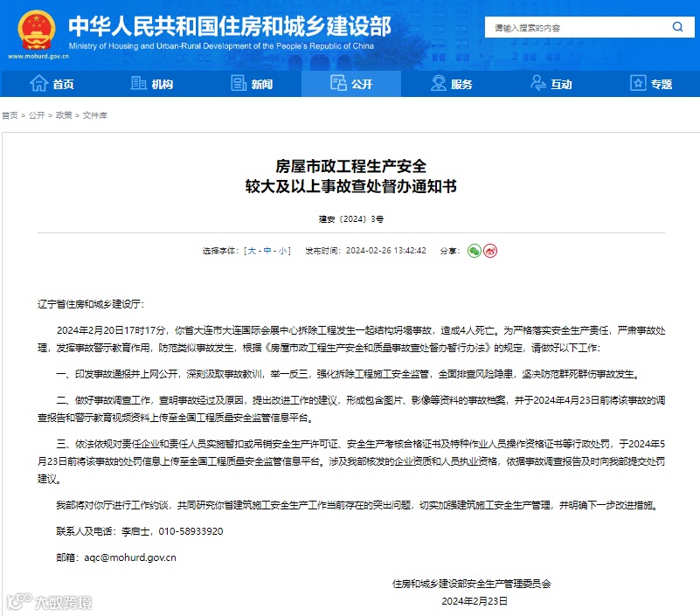Click the home icon beside 首页
The image size is (700, 616).
(38, 83)
